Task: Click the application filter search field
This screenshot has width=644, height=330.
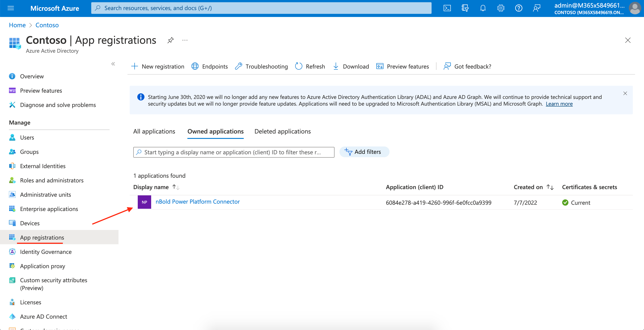Action: point(233,152)
